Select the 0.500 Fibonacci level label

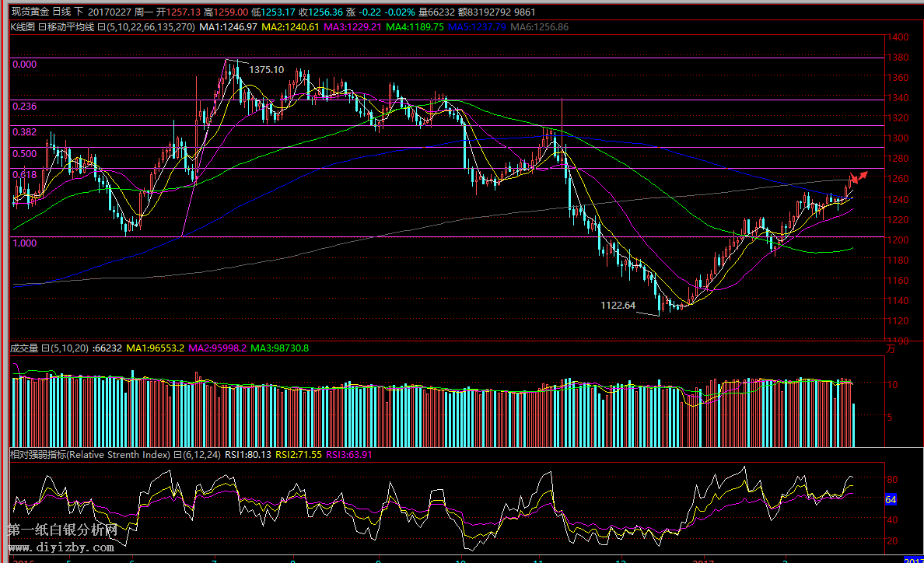click(x=25, y=154)
